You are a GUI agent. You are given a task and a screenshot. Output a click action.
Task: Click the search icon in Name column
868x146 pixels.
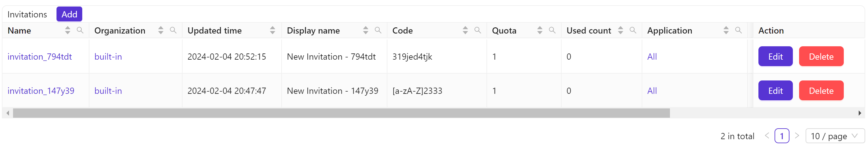[x=80, y=30]
